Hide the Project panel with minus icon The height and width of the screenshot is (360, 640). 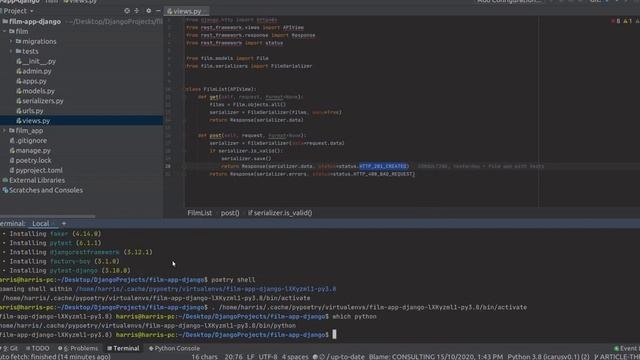158,11
